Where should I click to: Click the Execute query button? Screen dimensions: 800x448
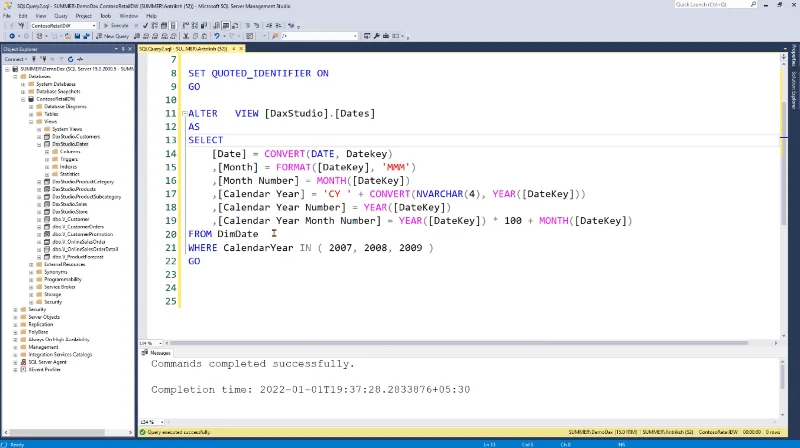point(116,26)
